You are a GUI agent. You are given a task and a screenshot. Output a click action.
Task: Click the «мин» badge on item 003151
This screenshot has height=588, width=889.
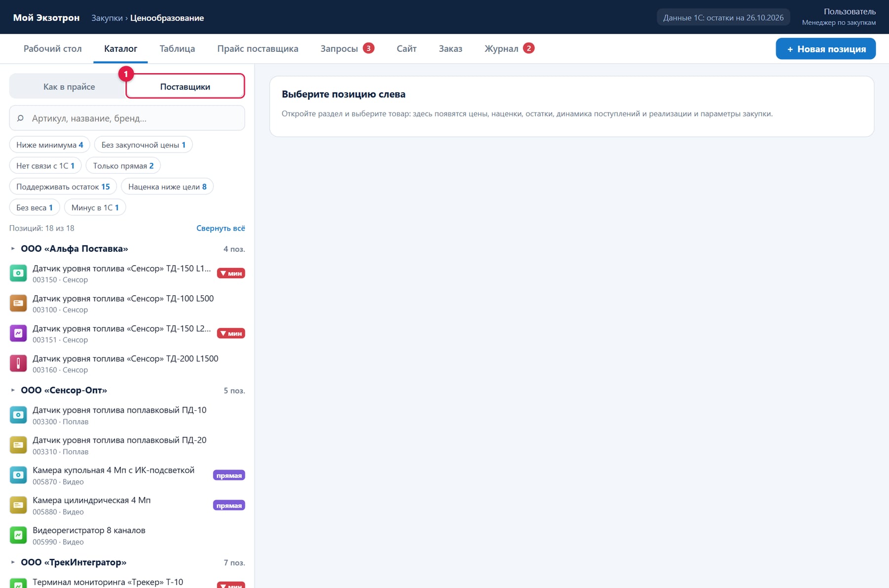tap(231, 334)
